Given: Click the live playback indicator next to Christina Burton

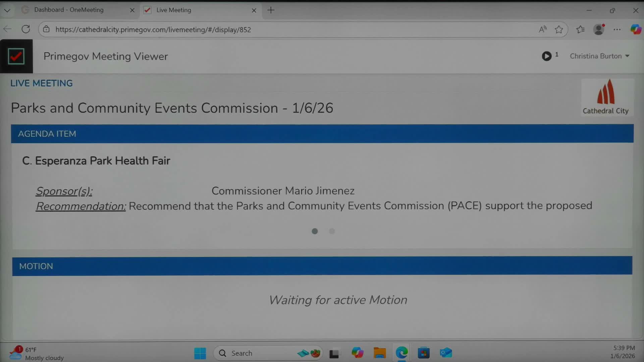Looking at the screenshot, I should pos(547,56).
